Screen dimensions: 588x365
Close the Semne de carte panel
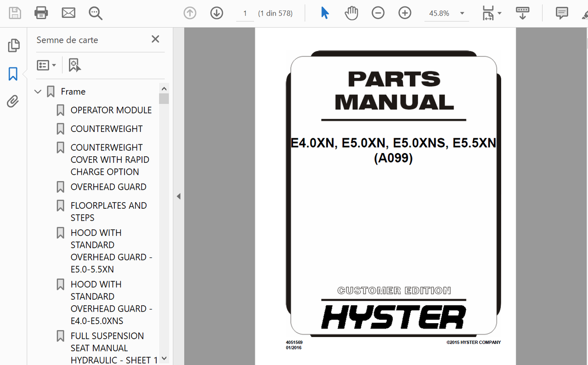[155, 40]
